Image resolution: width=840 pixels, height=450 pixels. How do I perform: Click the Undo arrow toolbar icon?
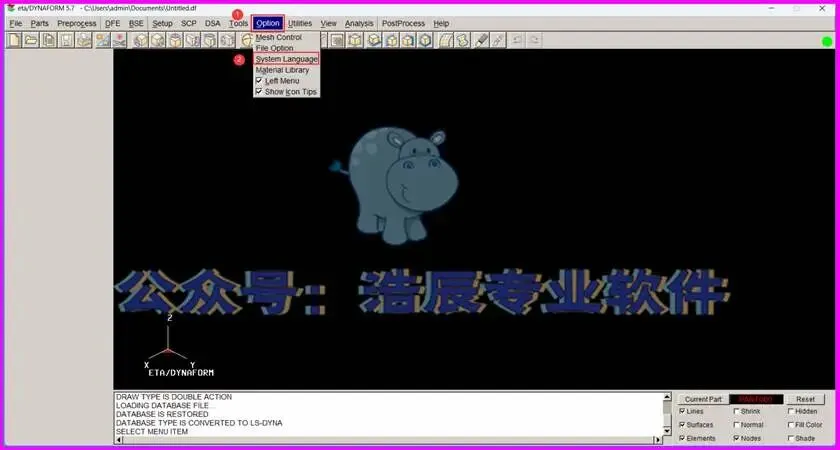tap(516, 40)
